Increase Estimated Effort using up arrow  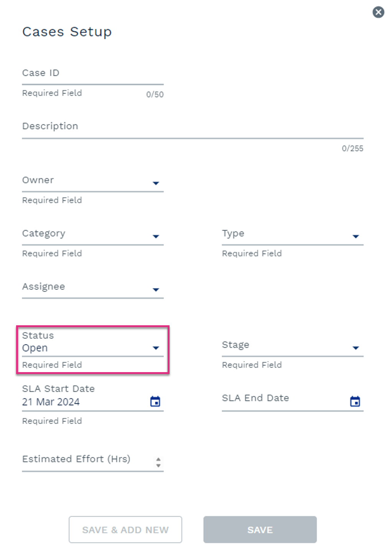point(158,459)
